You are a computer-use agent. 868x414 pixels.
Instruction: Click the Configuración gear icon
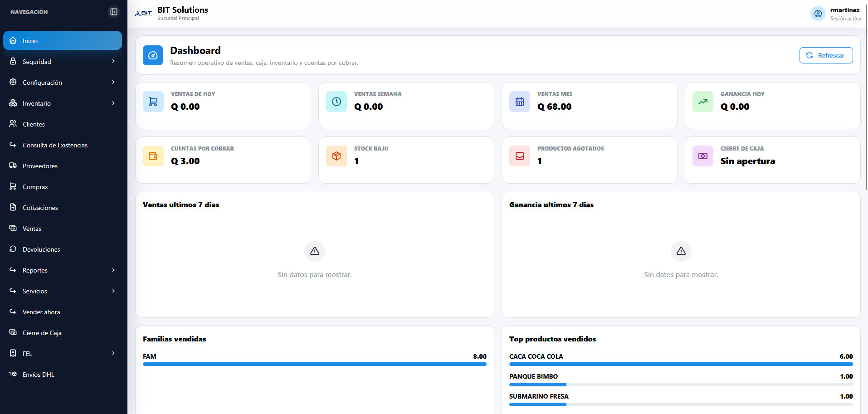tap(13, 82)
